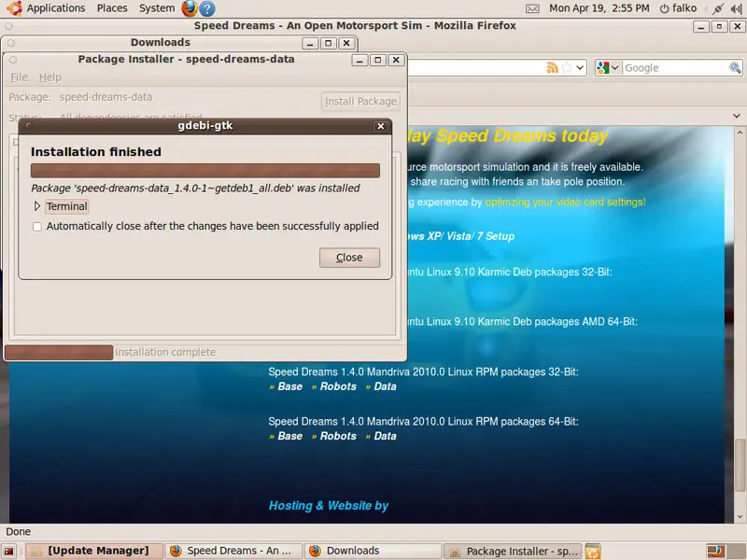Bookmark this page with the star icon
The image size is (747, 560).
567,67
